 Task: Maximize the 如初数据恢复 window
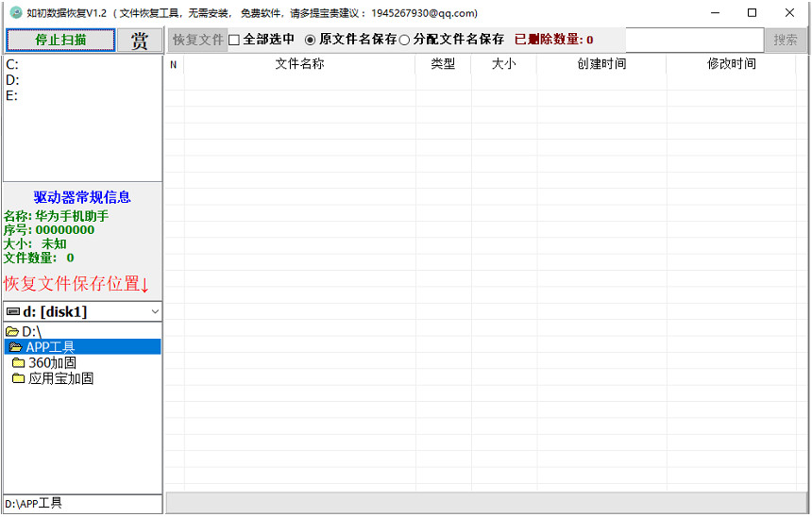(x=752, y=12)
